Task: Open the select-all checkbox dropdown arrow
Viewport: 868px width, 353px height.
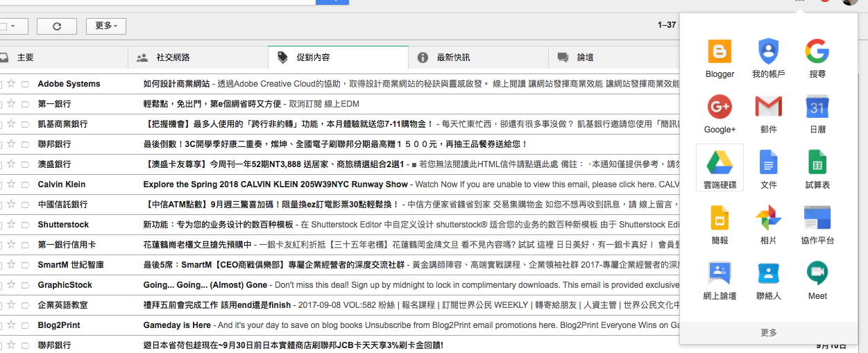Action: (x=14, y=26)
